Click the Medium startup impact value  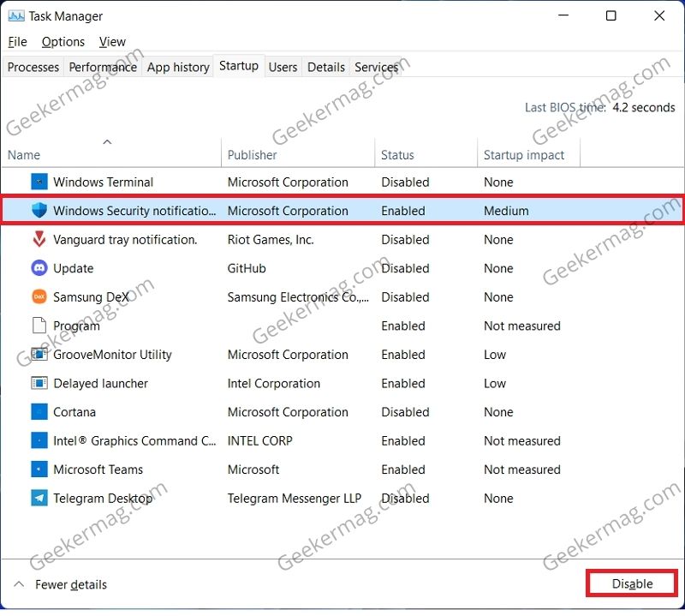[506, 211]
